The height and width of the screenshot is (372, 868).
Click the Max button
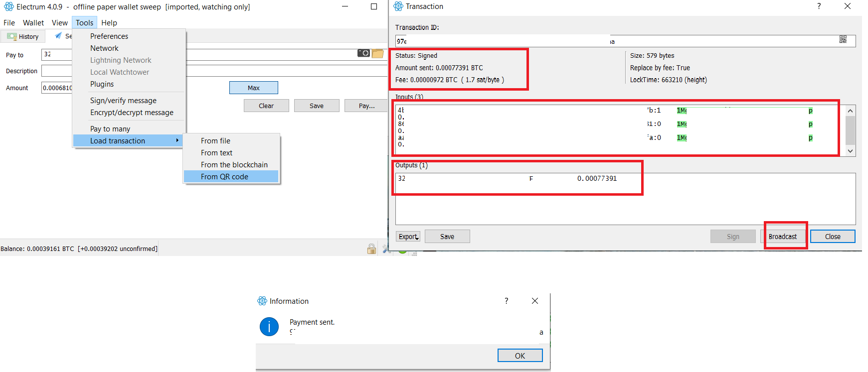[253, 88]
